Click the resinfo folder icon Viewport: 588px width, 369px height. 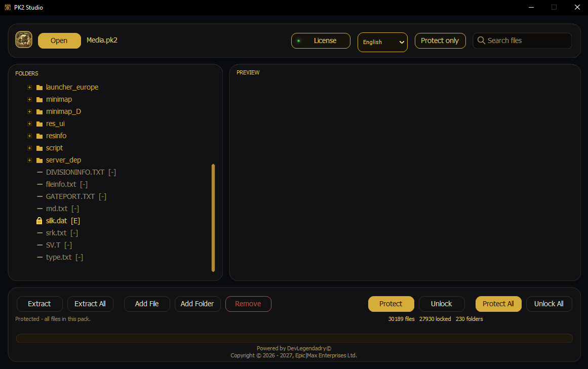pyautogui.click(x=40, y=136)
